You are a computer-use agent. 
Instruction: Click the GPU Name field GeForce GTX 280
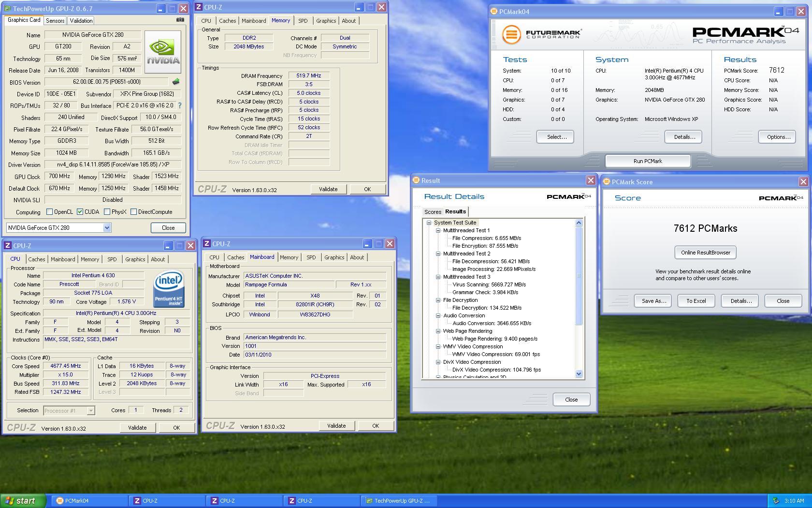(93, 35)
